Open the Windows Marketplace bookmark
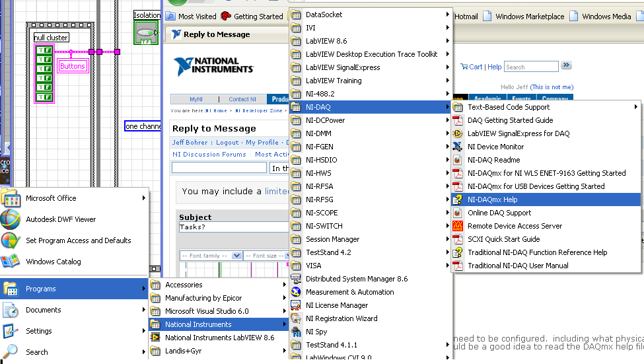Viewport: 644px width, 364px height. click(524, 17)
